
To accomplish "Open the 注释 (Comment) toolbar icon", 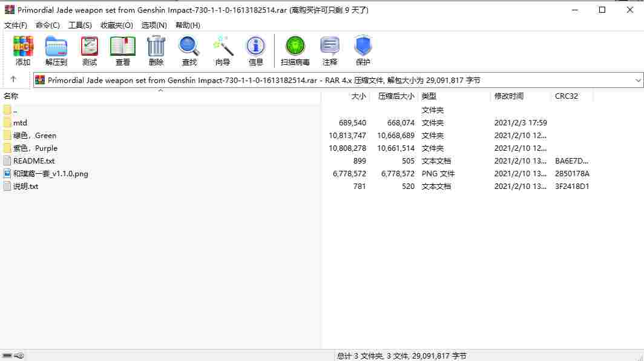I will (x=329, y=46).
